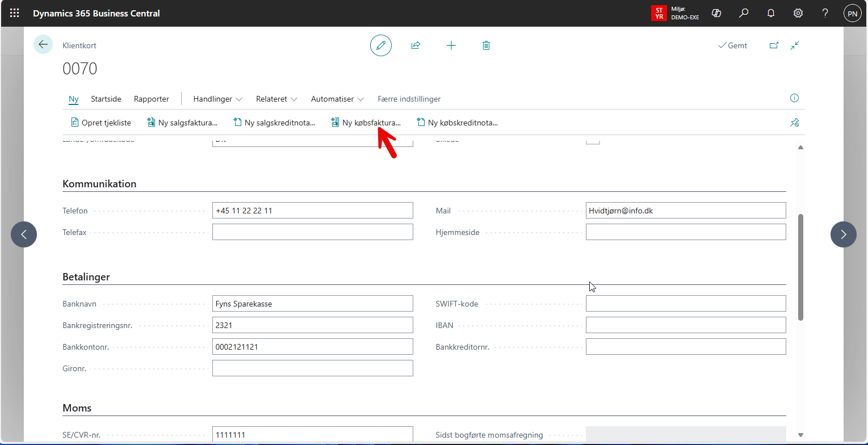Go to the previous record
Screen dimensions: 868x445
(24, 234)
